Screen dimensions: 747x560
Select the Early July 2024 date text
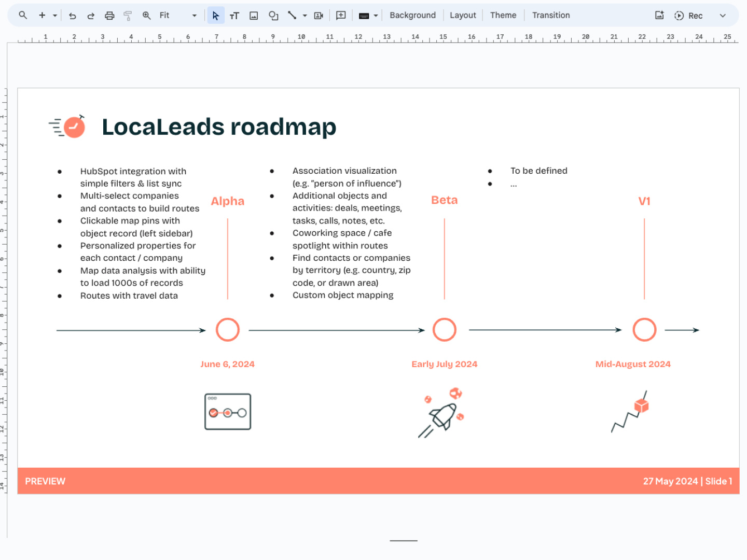click(x=445, y=364)
